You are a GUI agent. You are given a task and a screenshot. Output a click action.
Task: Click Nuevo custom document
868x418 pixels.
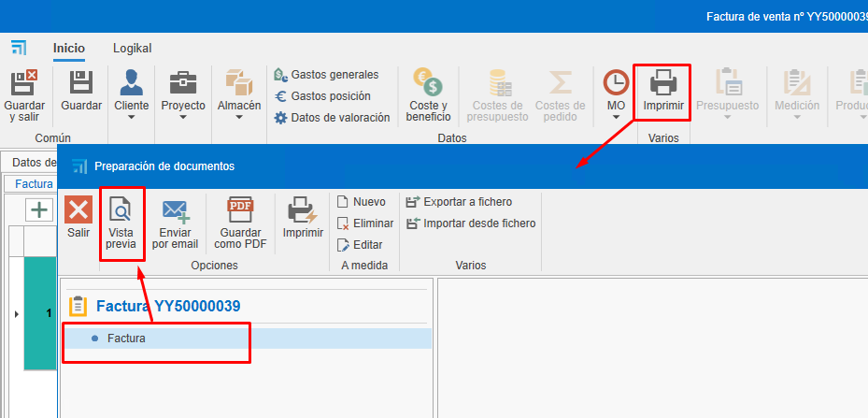pyautogui.click(x=362, y=202)
